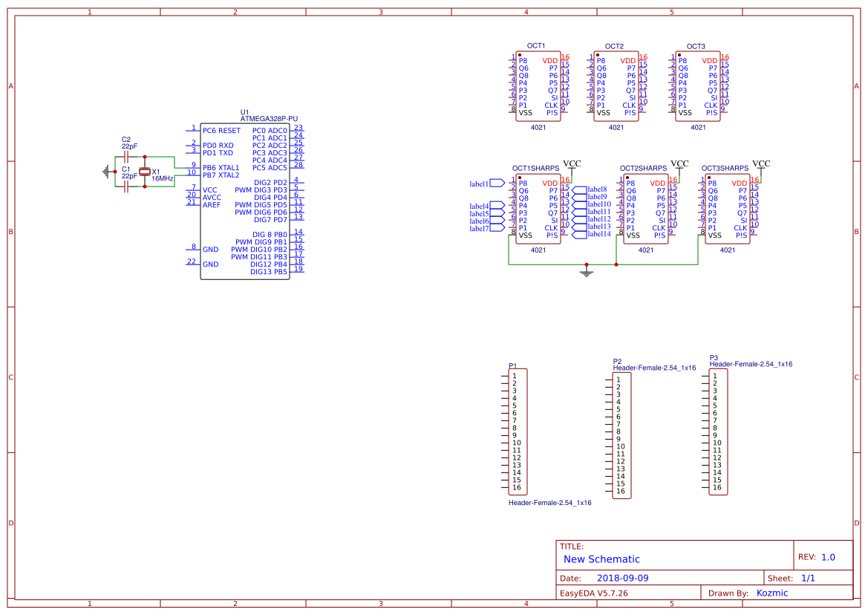Click the "Header-Female-2.54_1x16" text below P1

[x=549, y=503]
